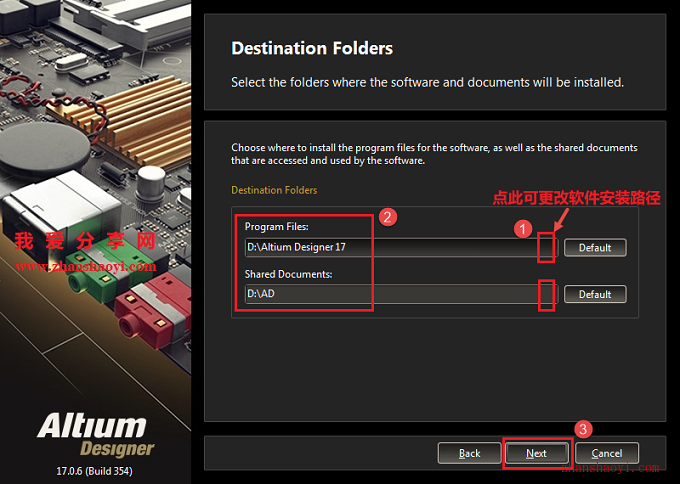Screen dimensions: 680x484
Task: Click the 'Shared Documents:' label
Action: pyautogui.click(x=288, y=274)
